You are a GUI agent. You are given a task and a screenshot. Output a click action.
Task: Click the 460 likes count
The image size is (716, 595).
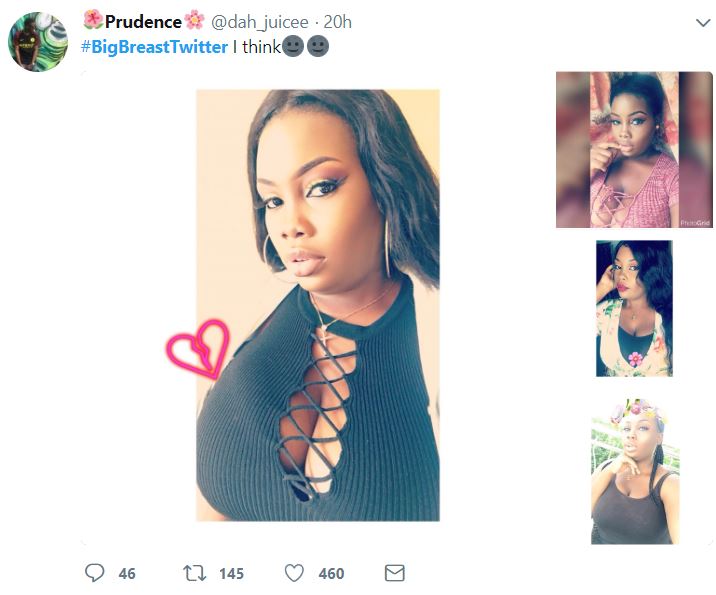pyautogui.click(x=331, y=573)
